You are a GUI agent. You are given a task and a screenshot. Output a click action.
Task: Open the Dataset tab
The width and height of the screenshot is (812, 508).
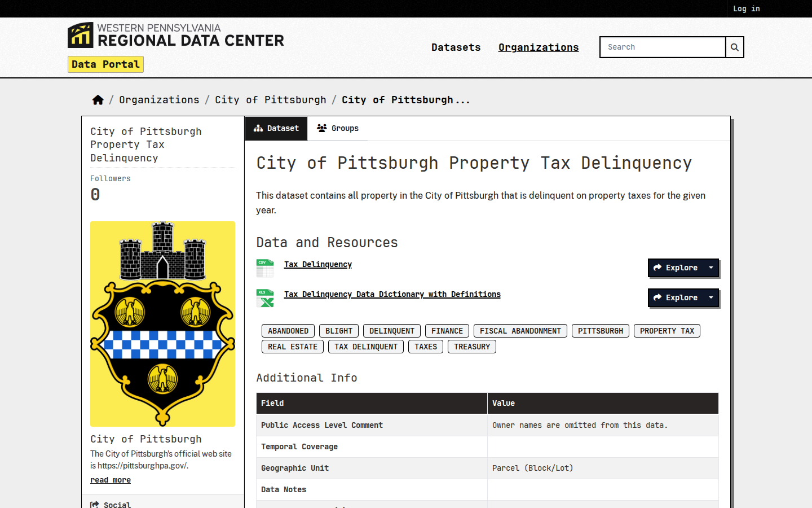click(276, 129)
